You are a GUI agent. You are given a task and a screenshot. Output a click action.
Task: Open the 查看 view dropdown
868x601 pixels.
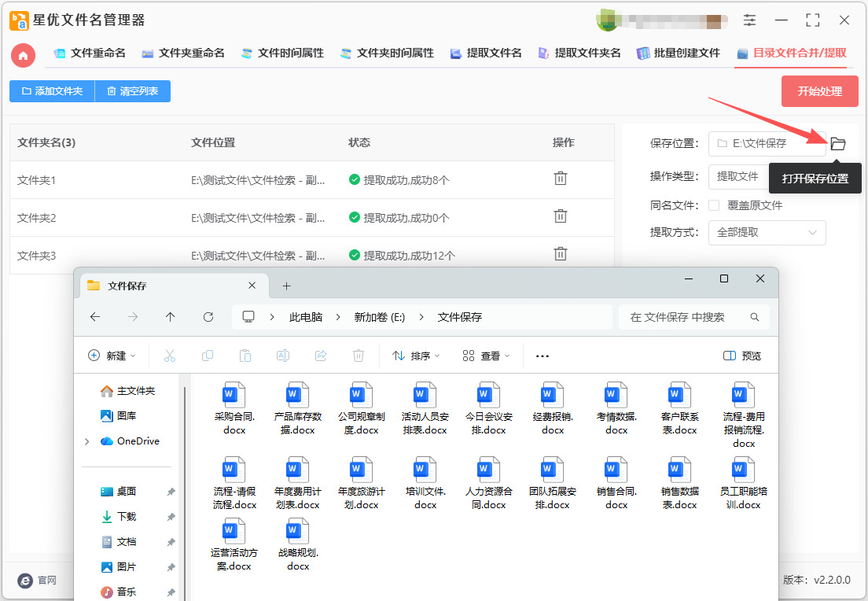click(486, 356)
